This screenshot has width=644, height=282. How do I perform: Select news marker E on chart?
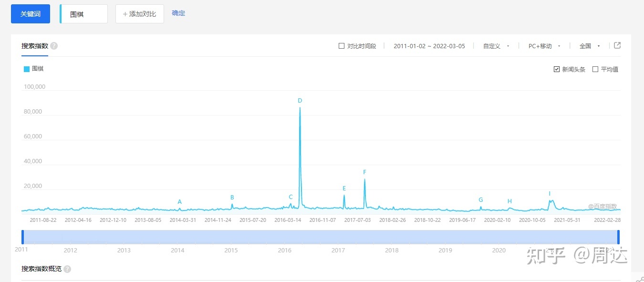[344, 188]
